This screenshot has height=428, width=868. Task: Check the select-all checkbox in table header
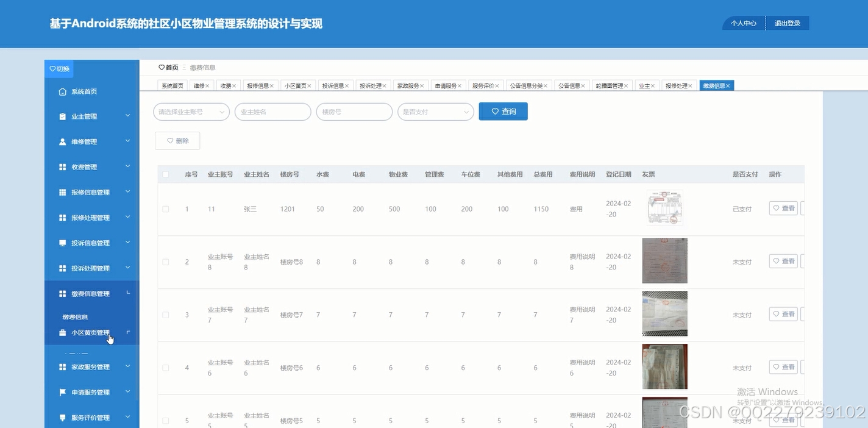tap(165, 174)
